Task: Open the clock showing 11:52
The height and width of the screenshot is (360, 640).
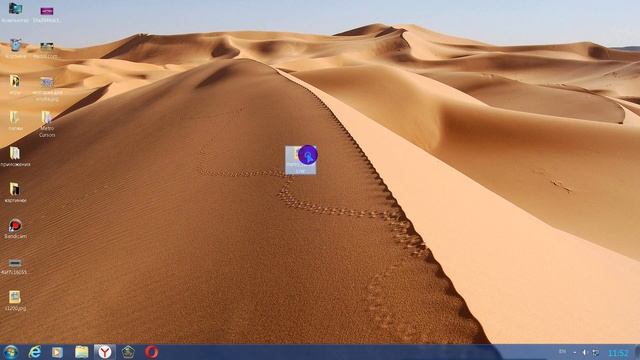Action: (618, 353)
